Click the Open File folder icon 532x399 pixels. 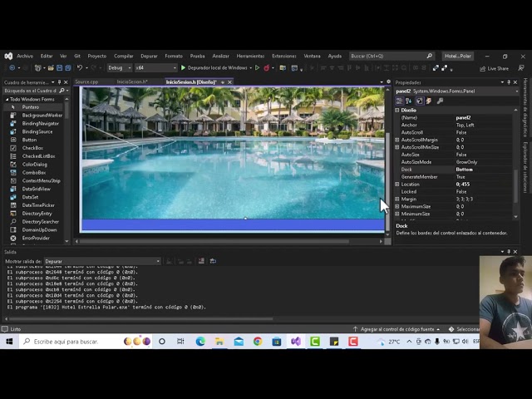[x=51, y=68]
